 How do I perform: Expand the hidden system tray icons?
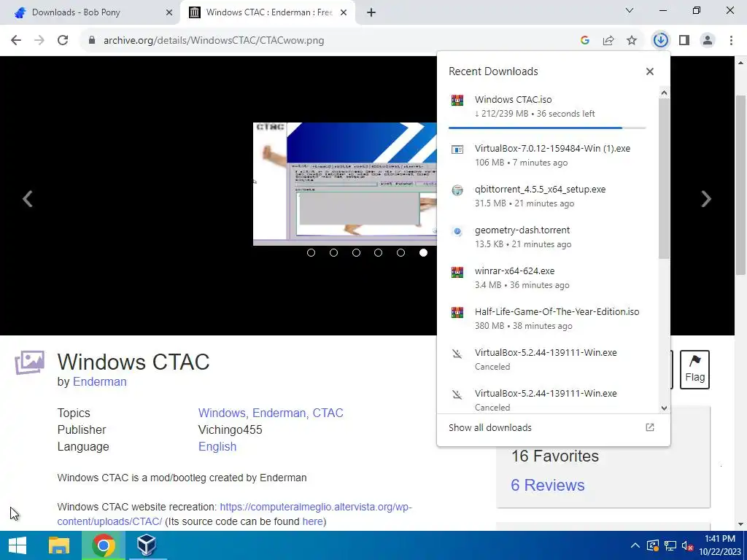point(635,545)
